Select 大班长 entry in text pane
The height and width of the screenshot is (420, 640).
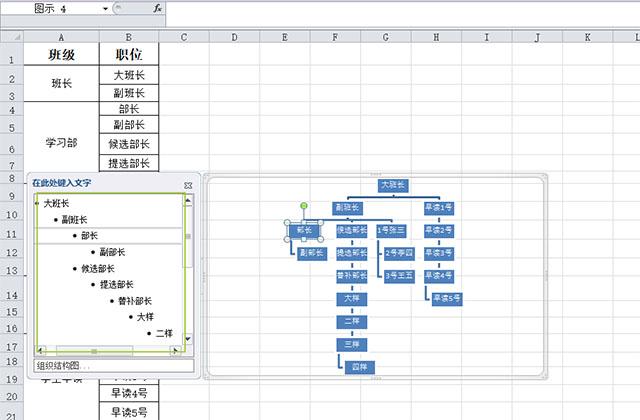[x=57, y=203]
